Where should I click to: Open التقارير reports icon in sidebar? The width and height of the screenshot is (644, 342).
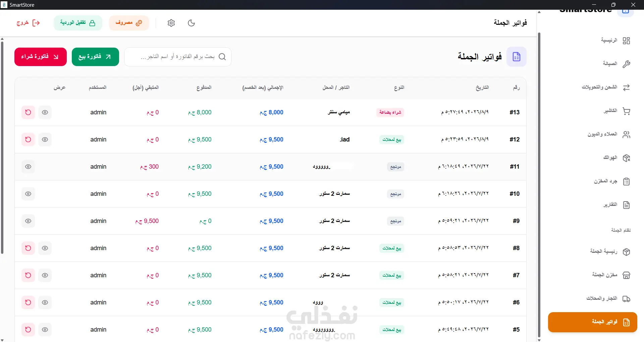[x=626, y=205]
